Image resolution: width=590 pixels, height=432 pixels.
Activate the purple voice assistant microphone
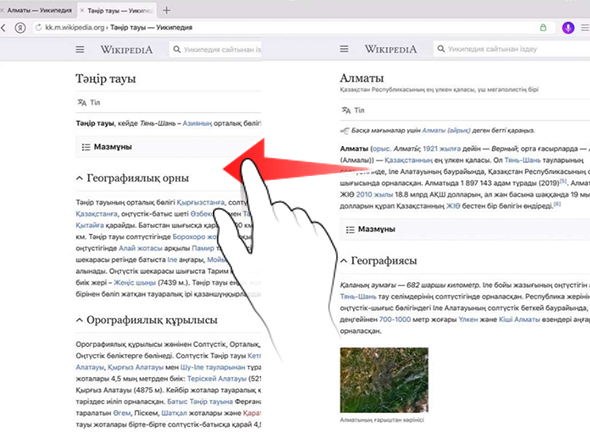coord(568,27)
